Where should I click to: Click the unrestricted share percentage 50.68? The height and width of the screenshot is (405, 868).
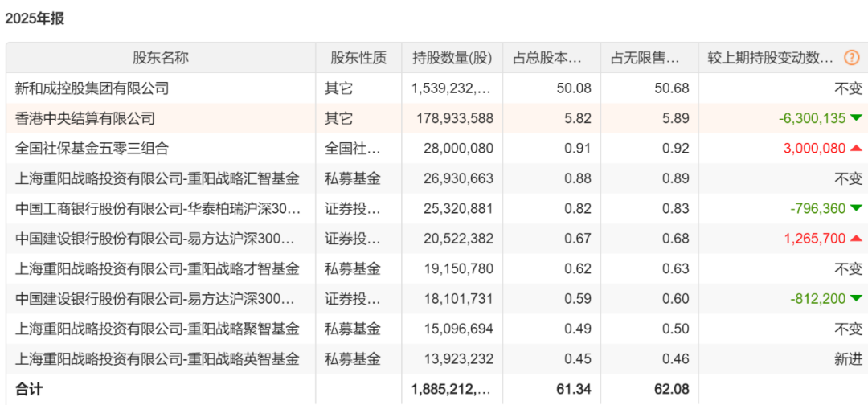[672, 88]
